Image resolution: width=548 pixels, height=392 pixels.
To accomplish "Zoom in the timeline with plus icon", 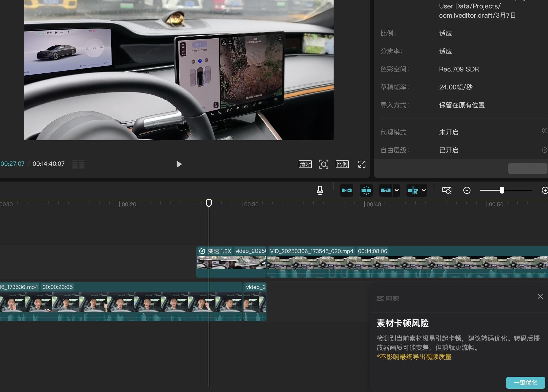I will (545, 190).
